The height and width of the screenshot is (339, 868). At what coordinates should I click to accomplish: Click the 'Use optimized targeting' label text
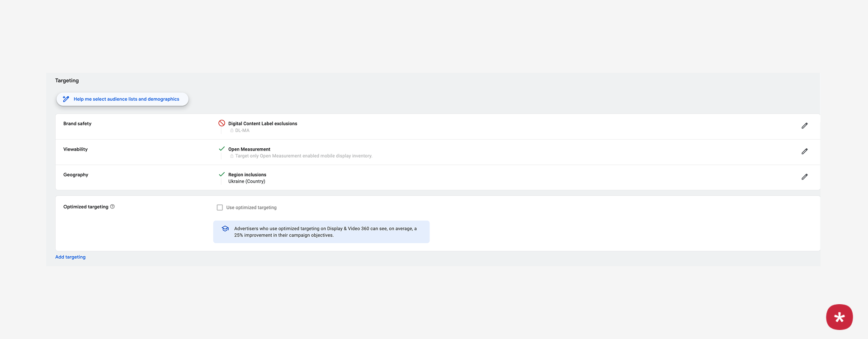click(x=251, y=207)
